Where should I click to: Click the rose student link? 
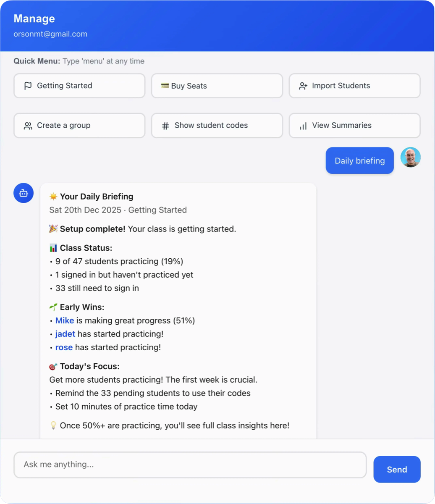64,347
